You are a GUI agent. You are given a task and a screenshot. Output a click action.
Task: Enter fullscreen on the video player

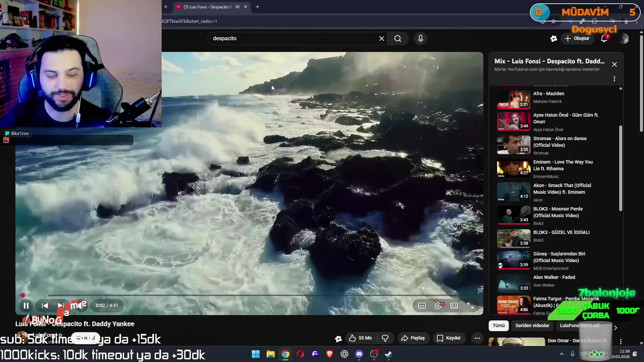tap(470, 305)
